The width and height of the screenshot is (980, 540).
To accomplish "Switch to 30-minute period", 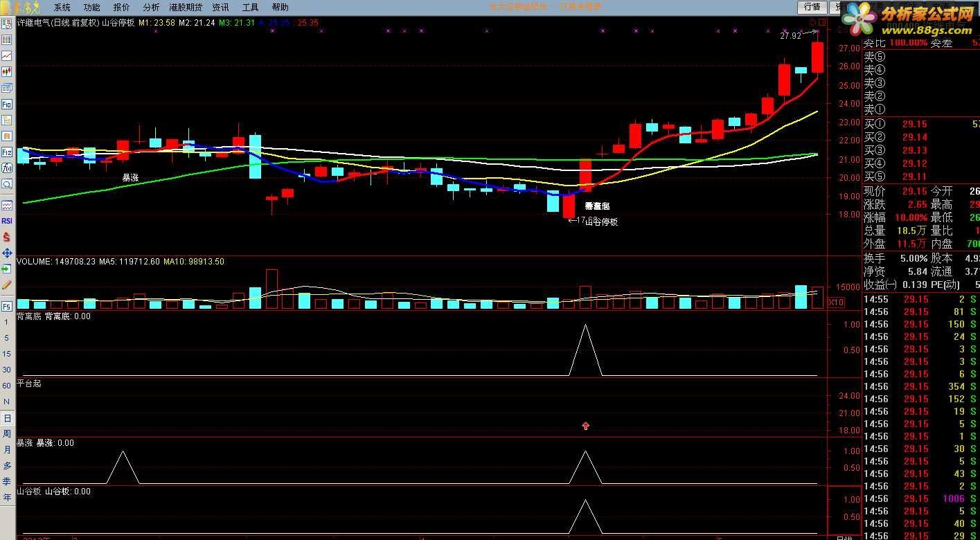I will coord(7,370).
